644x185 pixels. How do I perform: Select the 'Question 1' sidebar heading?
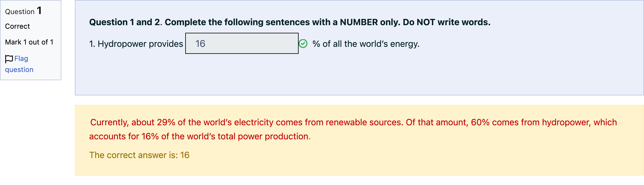click(23, 11)
